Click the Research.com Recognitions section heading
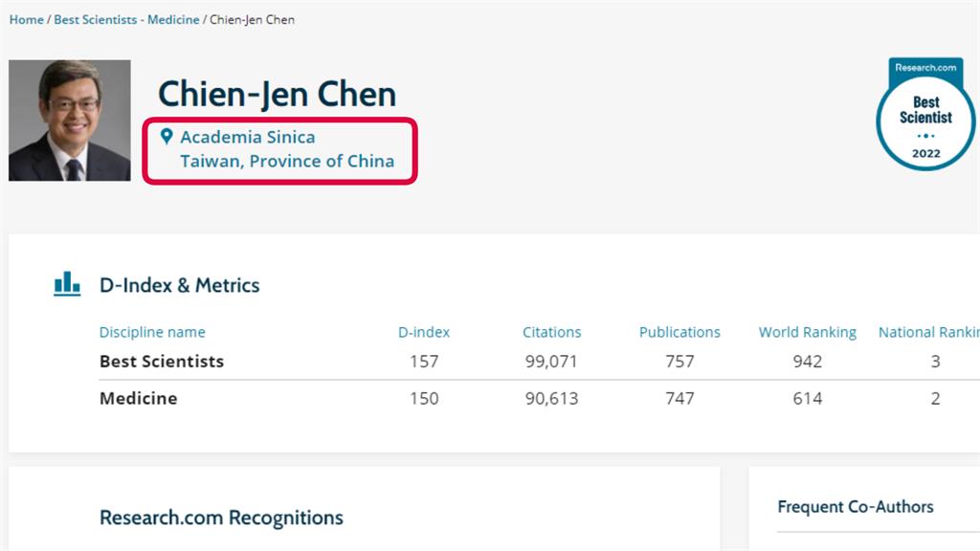The width and height of the screenshot is (980, 551). point(221,518)
